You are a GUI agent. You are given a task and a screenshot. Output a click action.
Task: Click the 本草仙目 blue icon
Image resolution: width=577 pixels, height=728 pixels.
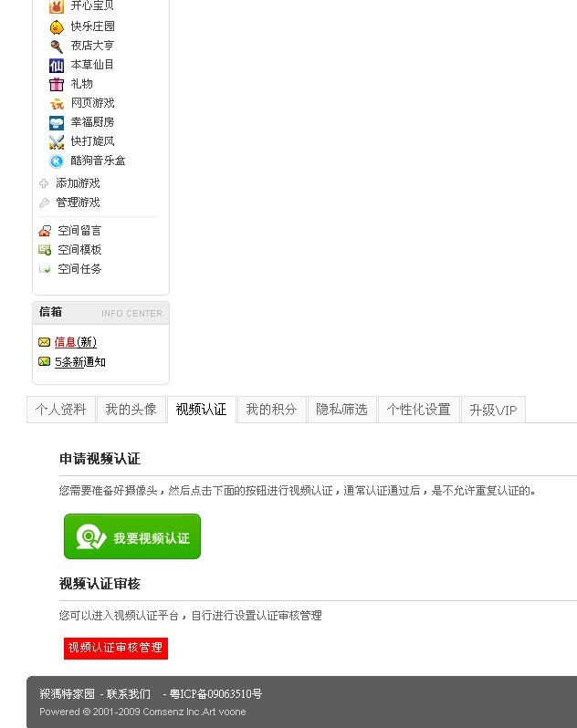coord(57,66)
